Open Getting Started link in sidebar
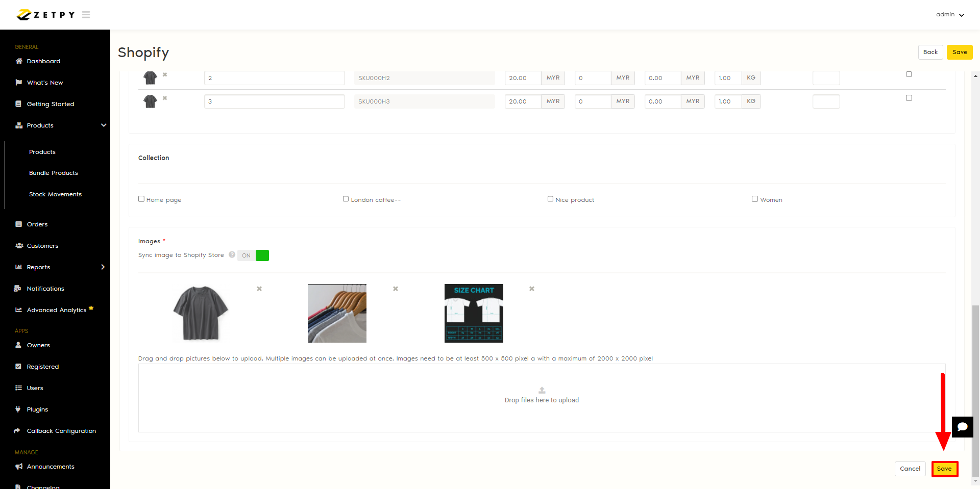 pyautogui.click(x=51, y=104)
